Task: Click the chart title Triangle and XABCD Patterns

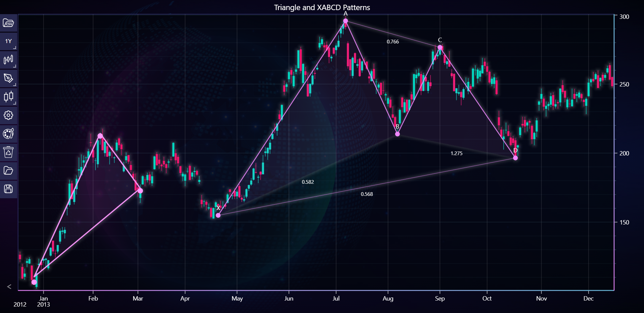Action: point(322,7)
